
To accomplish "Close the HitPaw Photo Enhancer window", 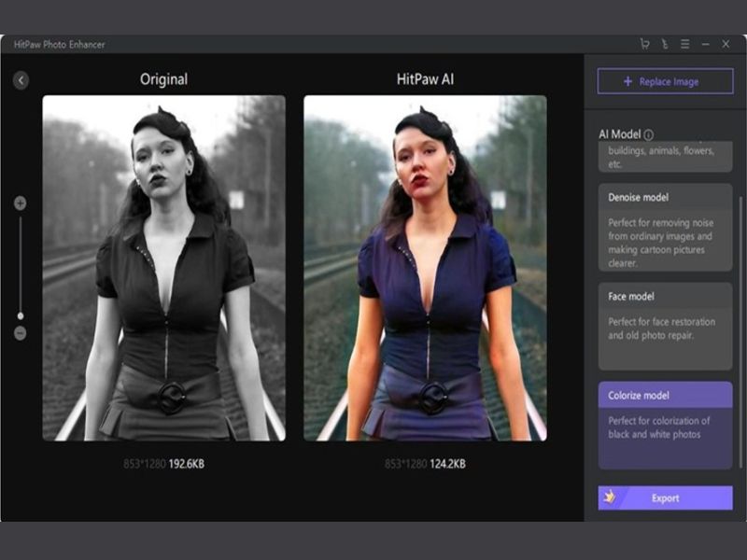I will point(726,44).
